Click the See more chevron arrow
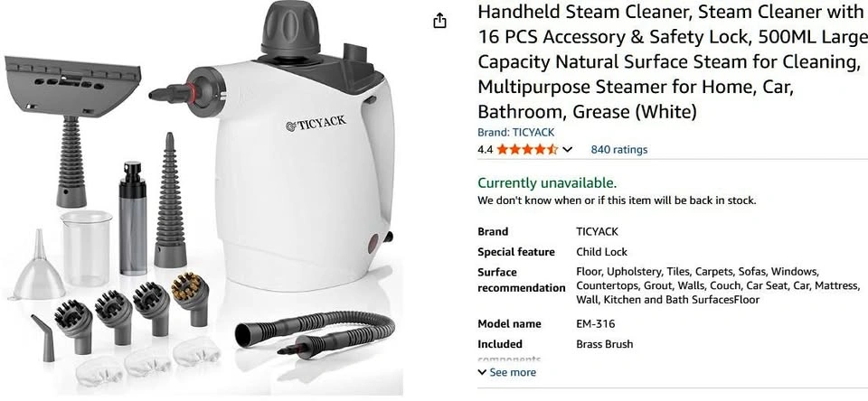868x401 pixels. click(x=482, y=372)
